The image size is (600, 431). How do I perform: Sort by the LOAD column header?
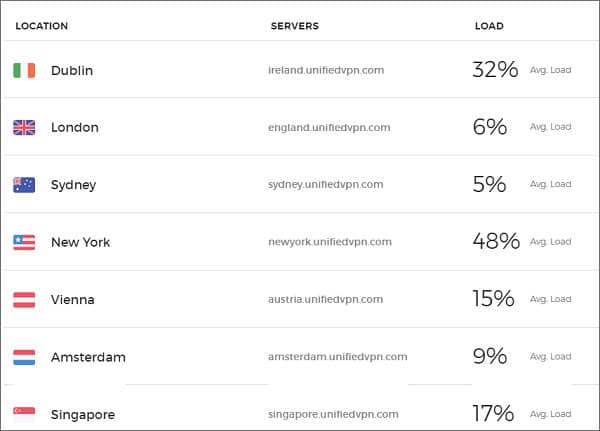(x=489, y=26)
